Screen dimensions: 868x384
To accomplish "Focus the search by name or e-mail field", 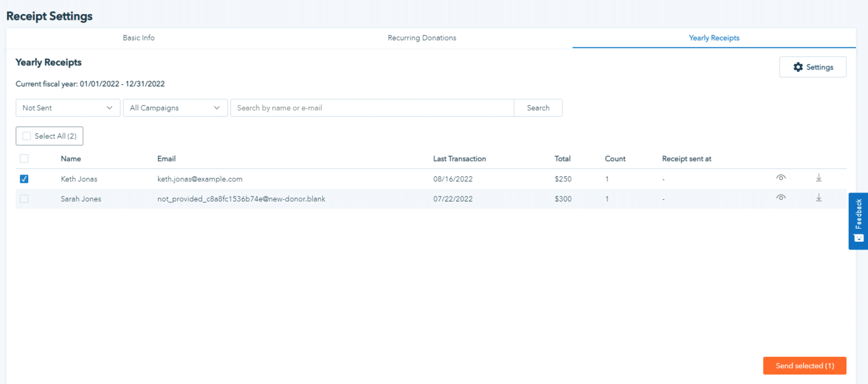I will click(x=372, y=108).
